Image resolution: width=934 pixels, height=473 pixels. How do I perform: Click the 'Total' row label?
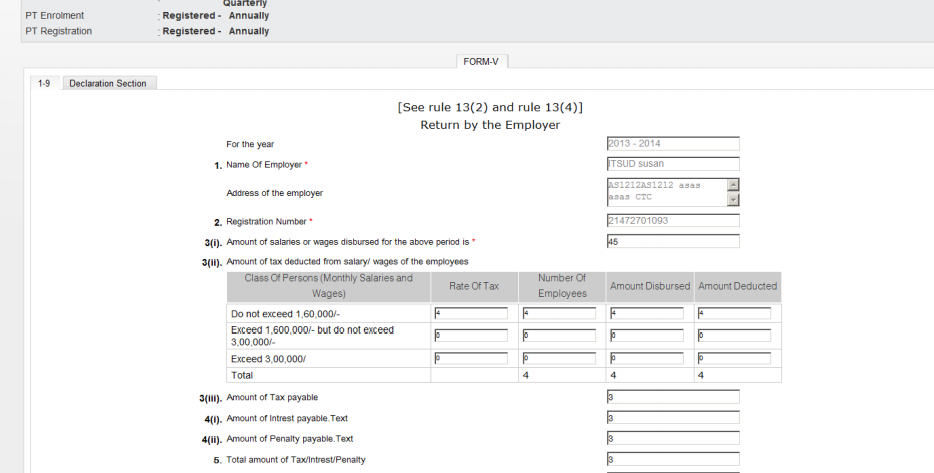[242, 375]
